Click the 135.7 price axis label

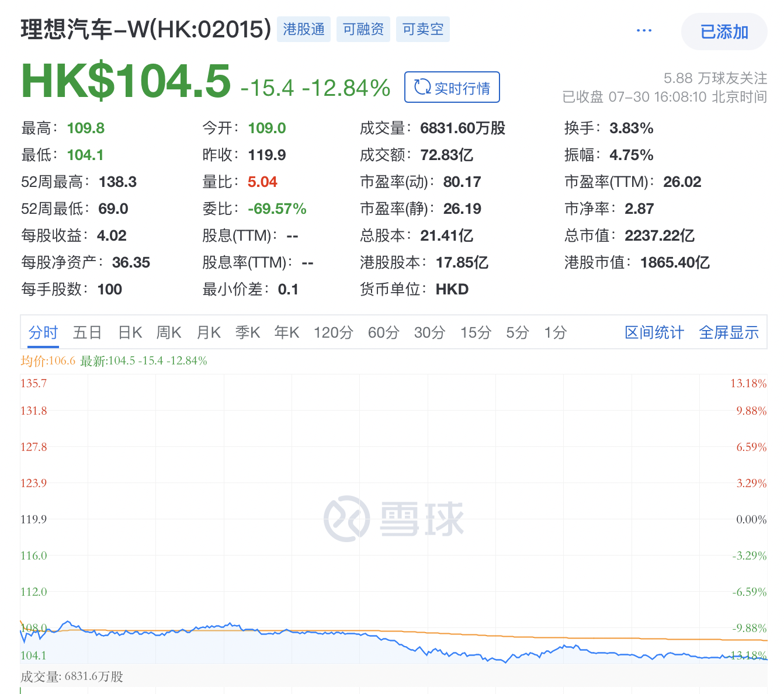click(33, 383)
